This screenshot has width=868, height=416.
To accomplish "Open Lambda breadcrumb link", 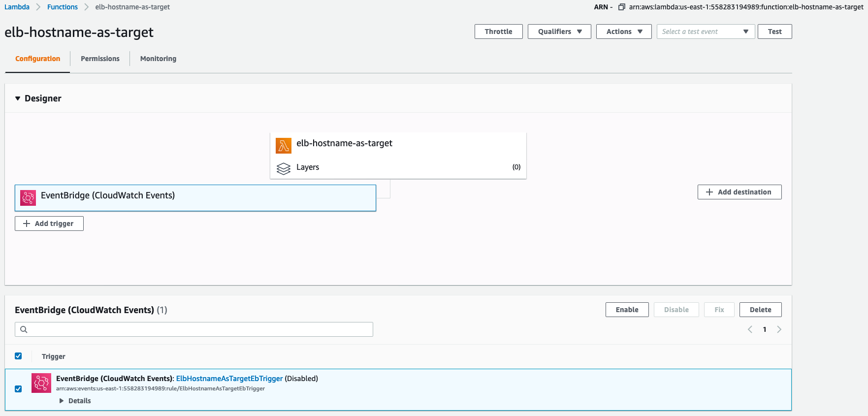I will [17, 7].
